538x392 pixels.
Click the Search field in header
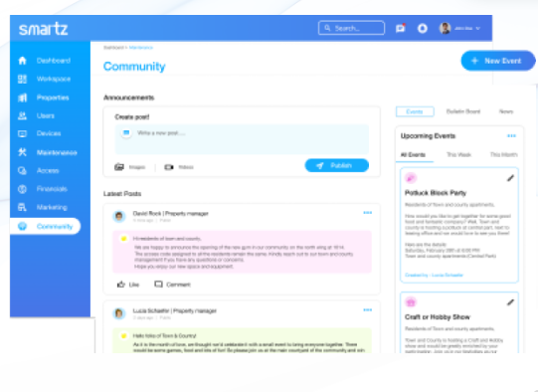(351, 28)
